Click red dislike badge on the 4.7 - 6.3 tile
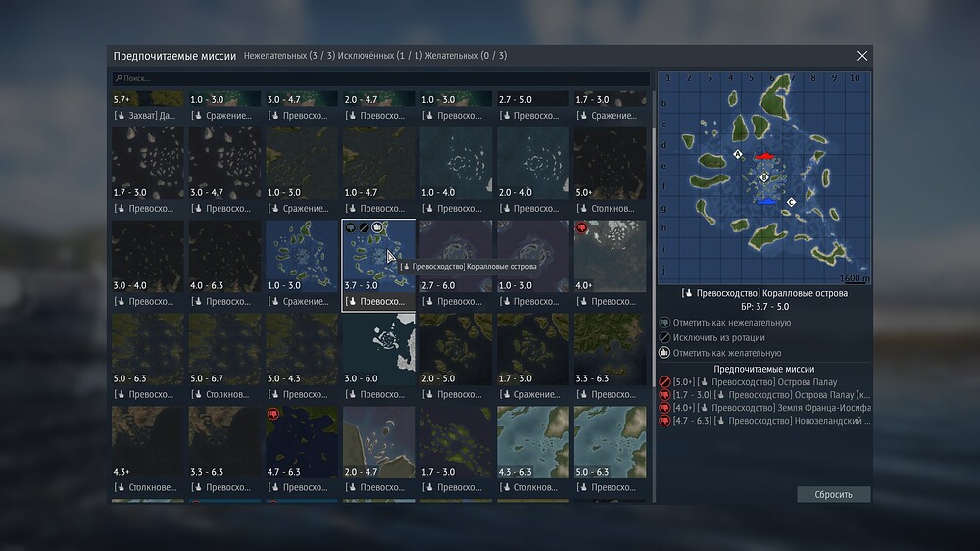The width and height of the screenshot is (980, 551). (273, 414)
